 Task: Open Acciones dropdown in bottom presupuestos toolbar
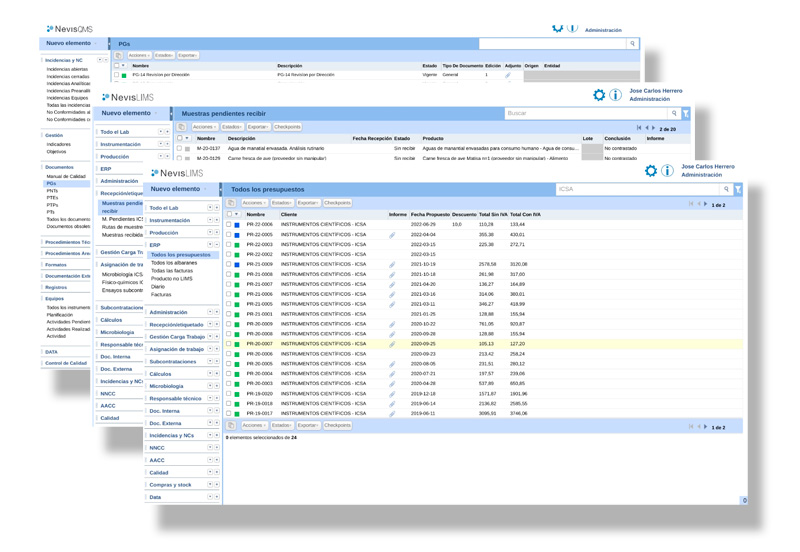click(x=254, y=425)
